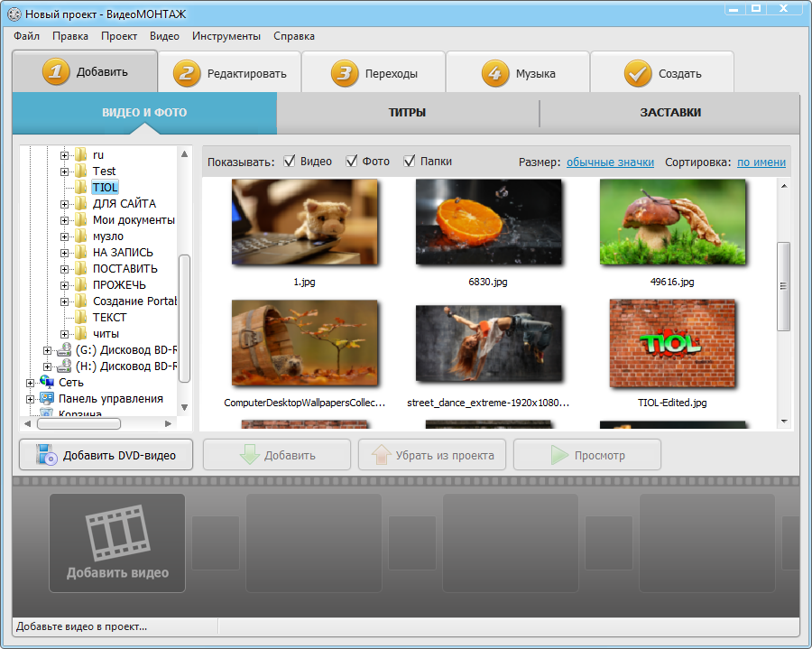Expand the Сеть tree node

pos(30,383)
